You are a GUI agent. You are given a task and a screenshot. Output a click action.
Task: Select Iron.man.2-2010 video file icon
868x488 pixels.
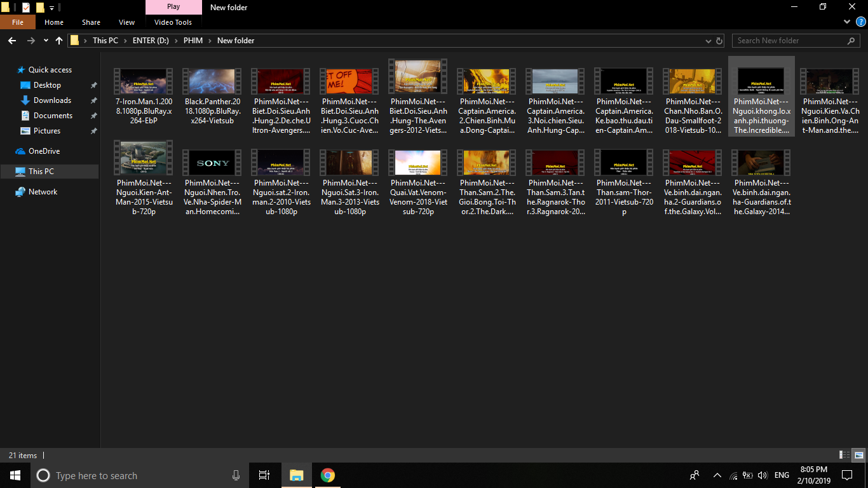pos(281,163)
